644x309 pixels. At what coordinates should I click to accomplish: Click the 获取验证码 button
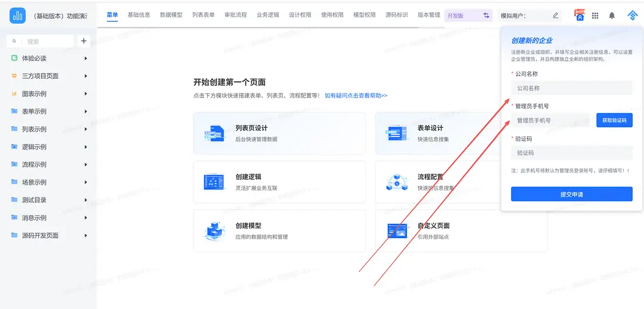tap(615, 120)
